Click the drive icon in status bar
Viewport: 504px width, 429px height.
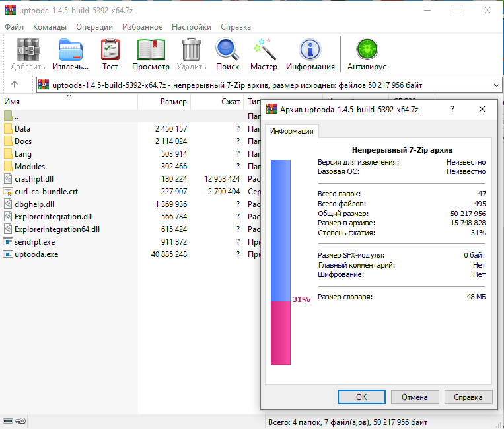tap(8, 421)
